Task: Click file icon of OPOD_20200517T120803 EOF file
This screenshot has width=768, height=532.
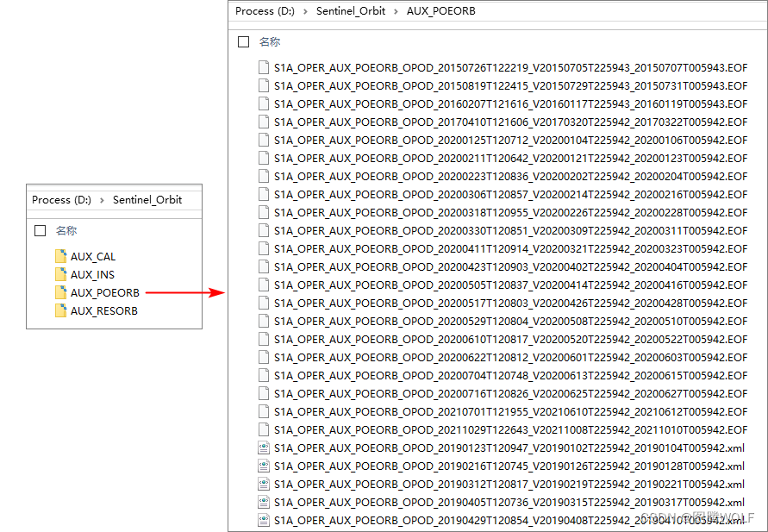Action: 264,304
